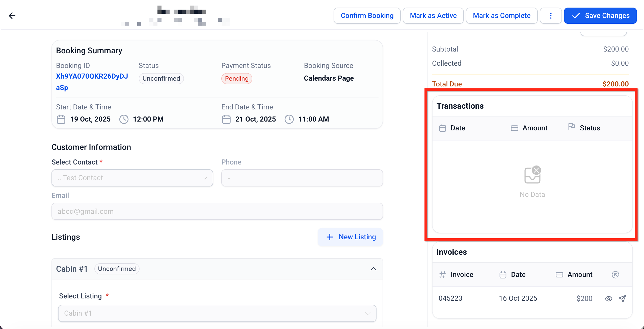Viewport: 644px width, 329px height.
Task: View invoice 045223 using eye icon
Action: pos(608,299)
